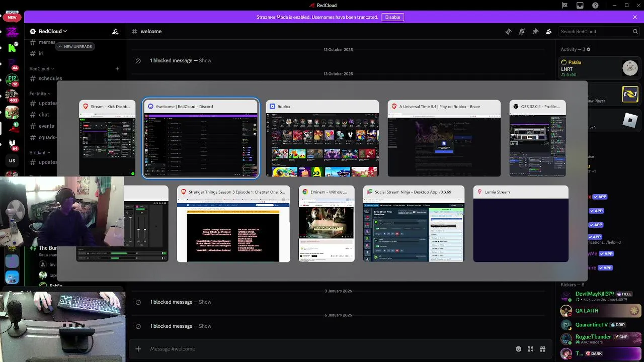
Task: Open the apps icon beside emoji
Action: pos(530,349)
